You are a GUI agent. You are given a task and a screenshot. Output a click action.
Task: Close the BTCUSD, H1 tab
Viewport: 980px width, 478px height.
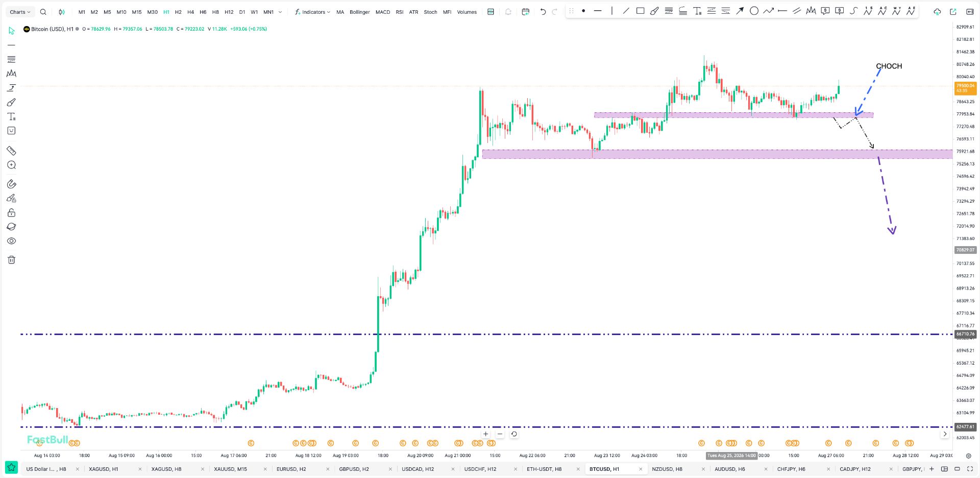click(641, 469)
